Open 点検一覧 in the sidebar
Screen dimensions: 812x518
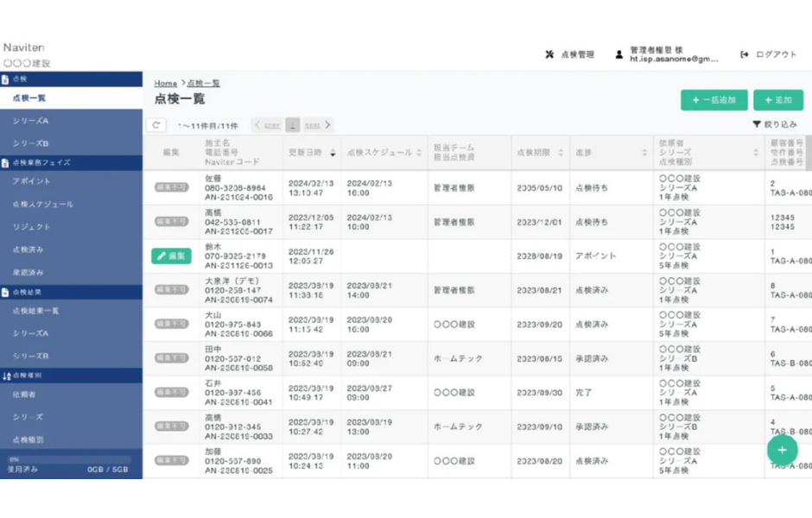[71, 98]
